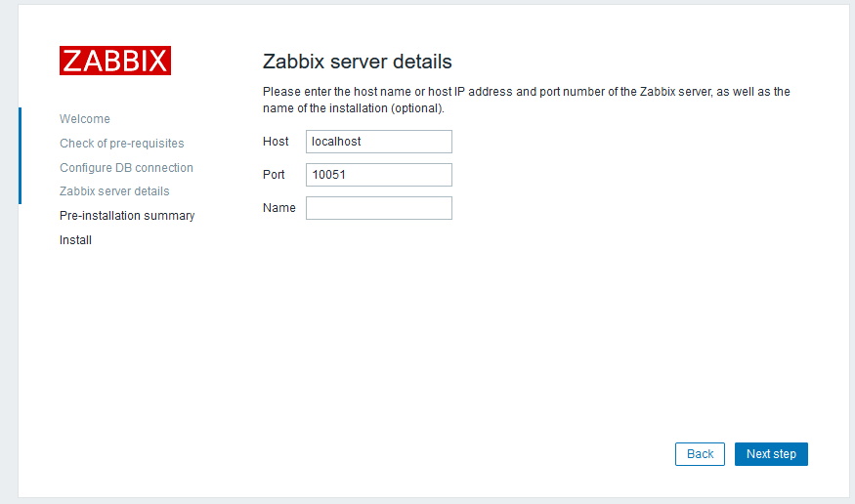Click the Host field label
Image resolution: width=855 pixels, height=504 pixels.
(x=276, y=142)
